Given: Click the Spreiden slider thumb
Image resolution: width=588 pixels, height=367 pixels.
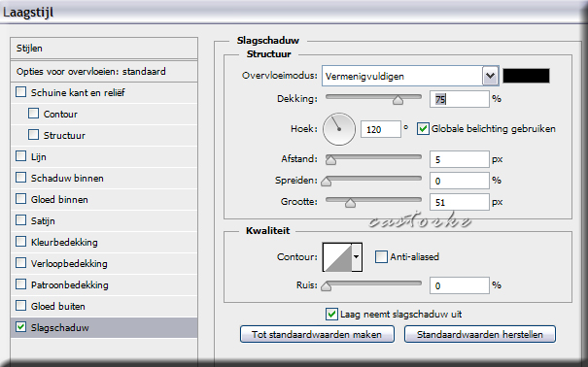Looking at the screenshot, I should (327, 182).
